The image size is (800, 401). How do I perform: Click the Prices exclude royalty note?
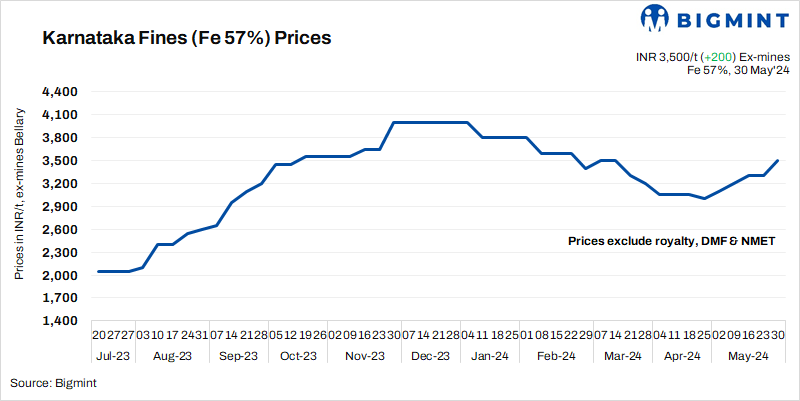click(x=671, y=241)
